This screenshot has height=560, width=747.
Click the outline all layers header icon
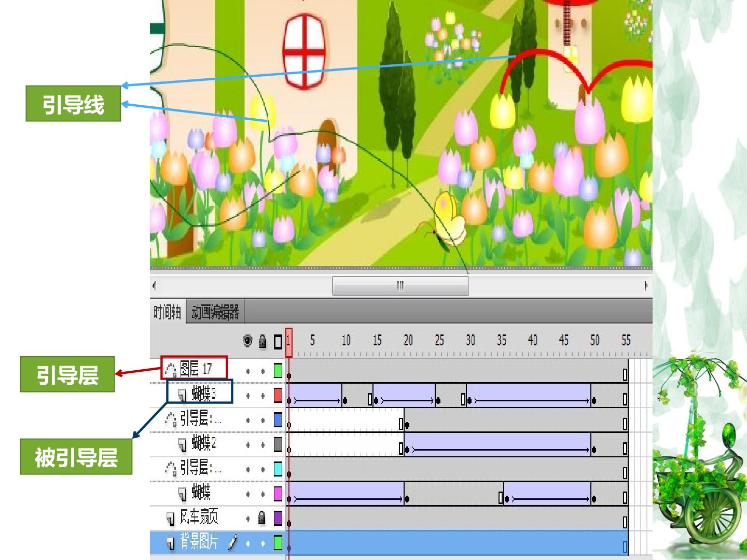[278, 342]
